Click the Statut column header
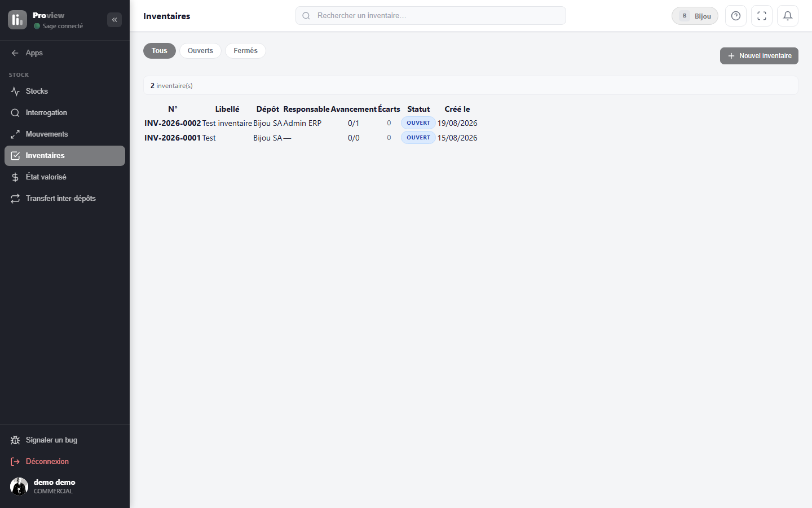This screenshot has height=508, width=812. tap(418, 109)
